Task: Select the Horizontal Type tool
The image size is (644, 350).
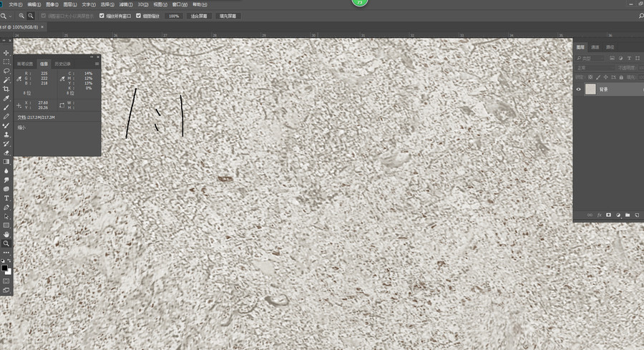Action: [6, 198]
